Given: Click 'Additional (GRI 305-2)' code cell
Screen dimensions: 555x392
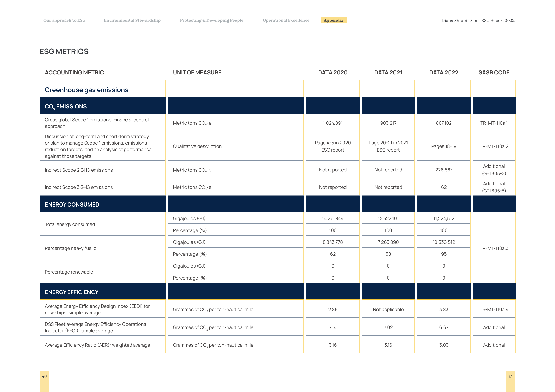Looking at the screenshot, I should coord(494,170).
